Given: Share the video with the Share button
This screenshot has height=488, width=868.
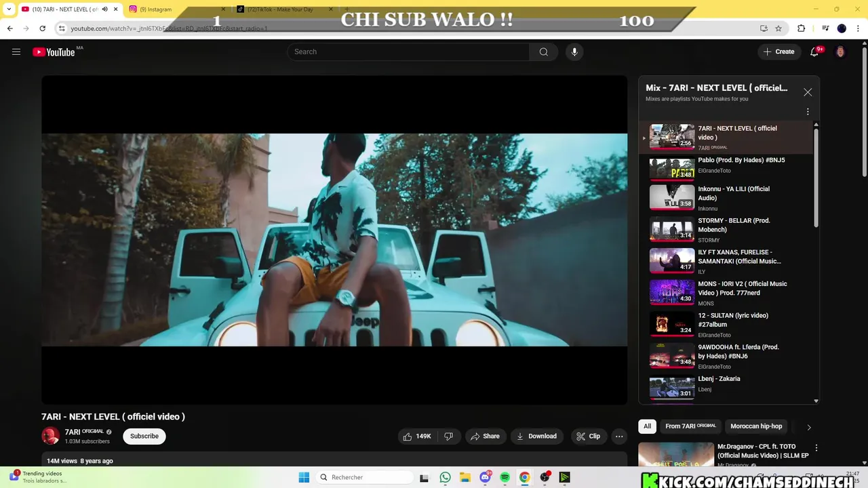Looking at the screenshot, I should (485, 436).
